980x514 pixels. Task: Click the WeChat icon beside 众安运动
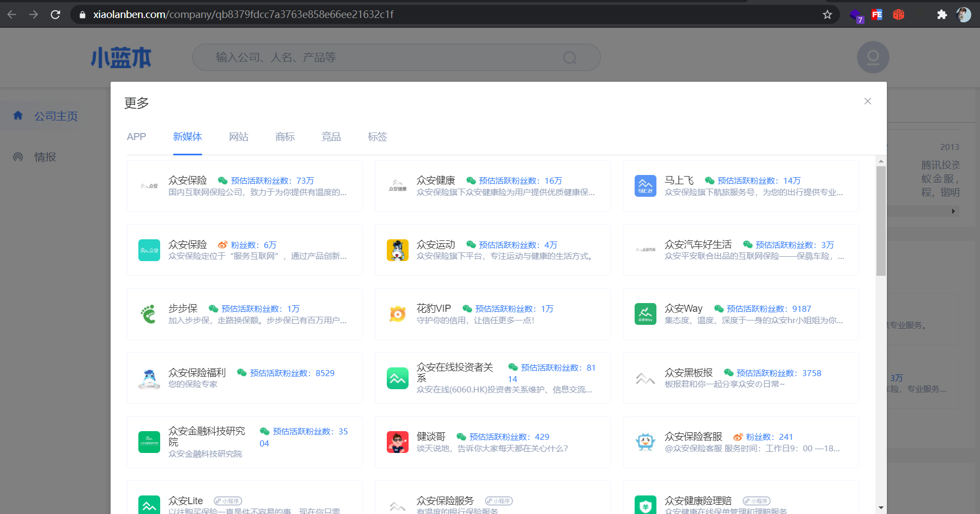(471, 245)
